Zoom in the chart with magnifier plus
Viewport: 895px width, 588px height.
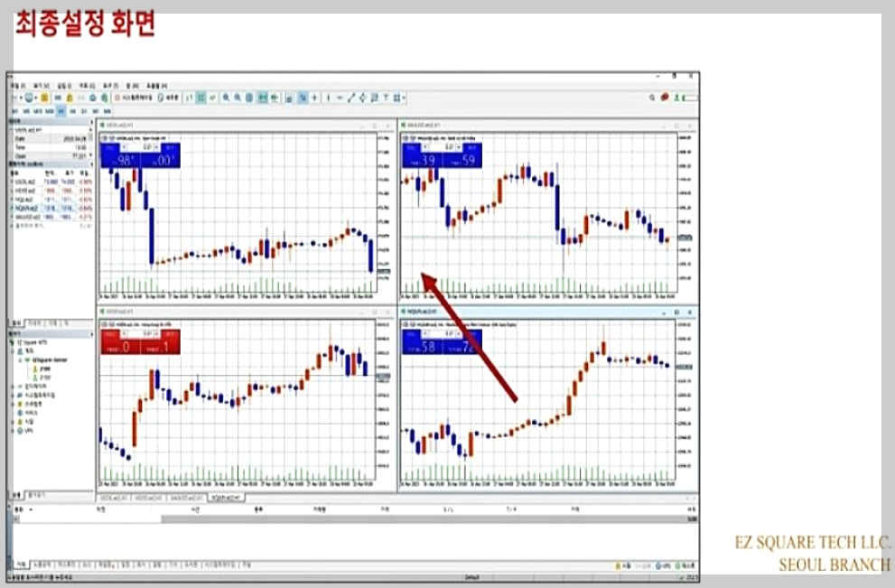[x=226, y=98]
